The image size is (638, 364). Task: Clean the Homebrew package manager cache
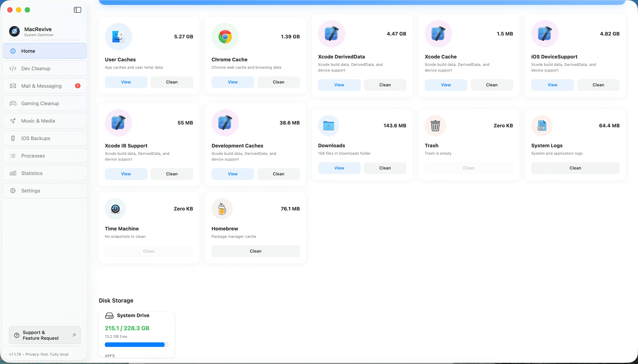pos(255,251)
